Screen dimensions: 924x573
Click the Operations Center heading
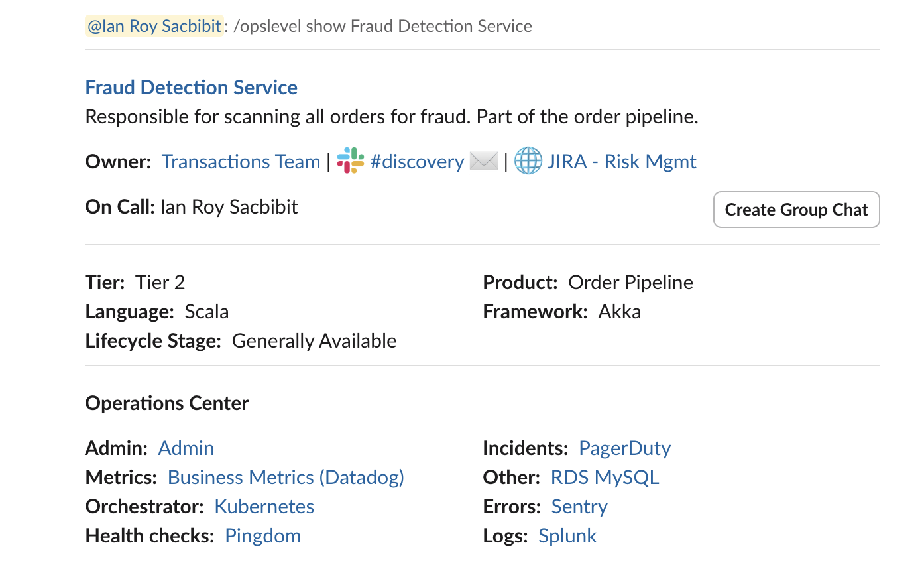click(x=167, y=403)
